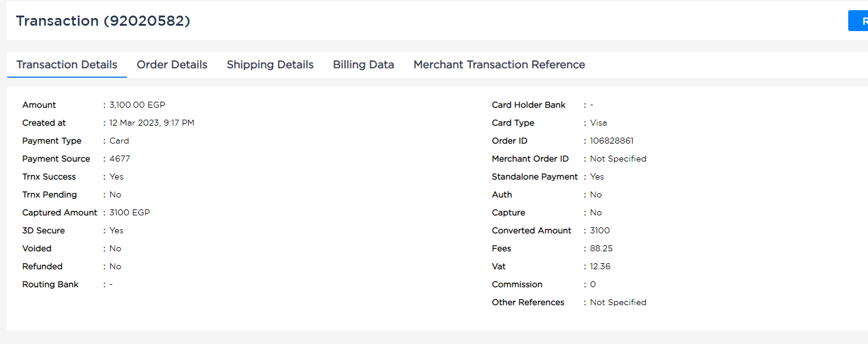Viewport: 868px width, 344px height.
Task: Click the Created at date value
Action: click(152, 123)
